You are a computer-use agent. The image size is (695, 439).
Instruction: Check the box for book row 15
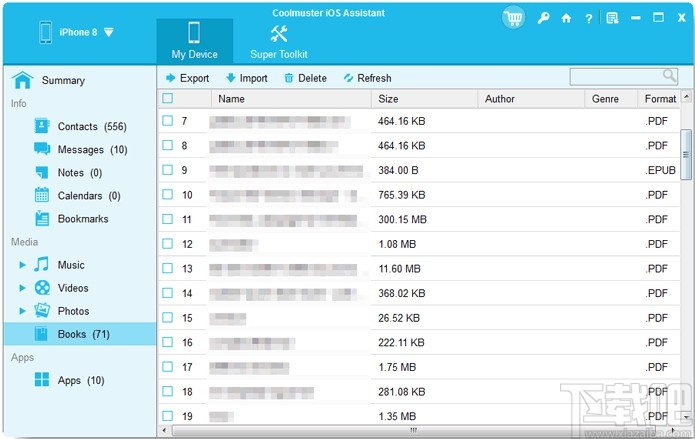[x=168, y=317]
